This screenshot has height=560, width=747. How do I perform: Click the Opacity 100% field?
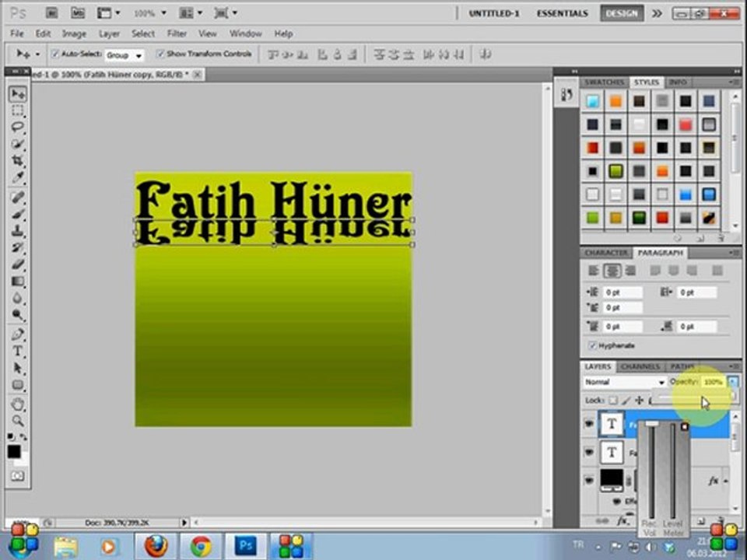click(713, 382)
